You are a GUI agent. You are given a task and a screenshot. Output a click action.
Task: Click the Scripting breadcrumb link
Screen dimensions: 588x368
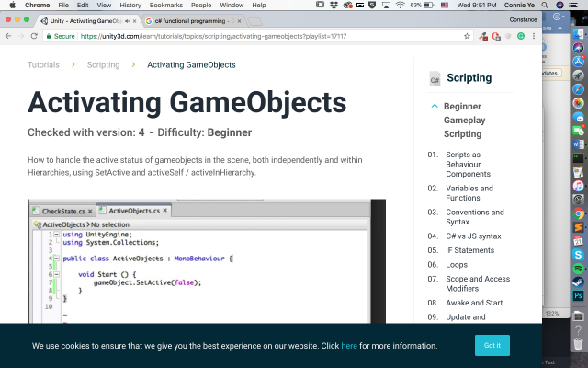(x=103, y=64)
